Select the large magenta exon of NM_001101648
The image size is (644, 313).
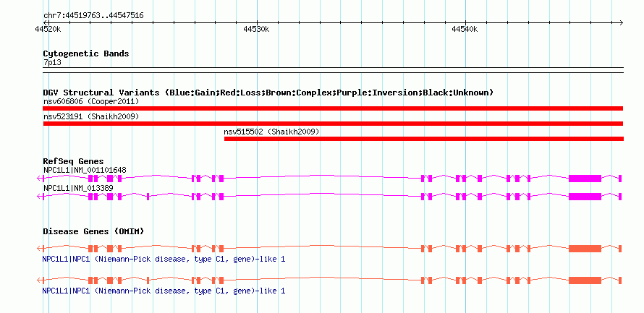(585, 179)
